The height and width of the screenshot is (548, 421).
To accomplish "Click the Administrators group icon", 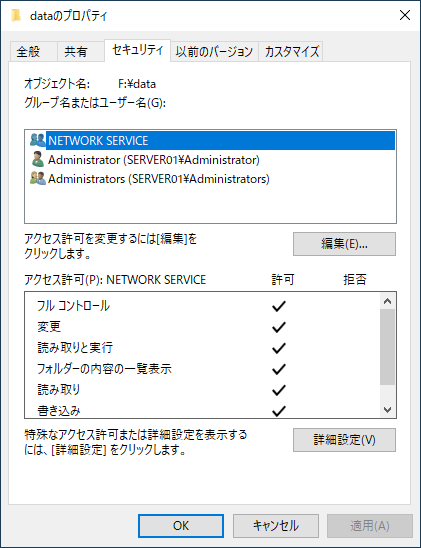I will click(37, 179).
